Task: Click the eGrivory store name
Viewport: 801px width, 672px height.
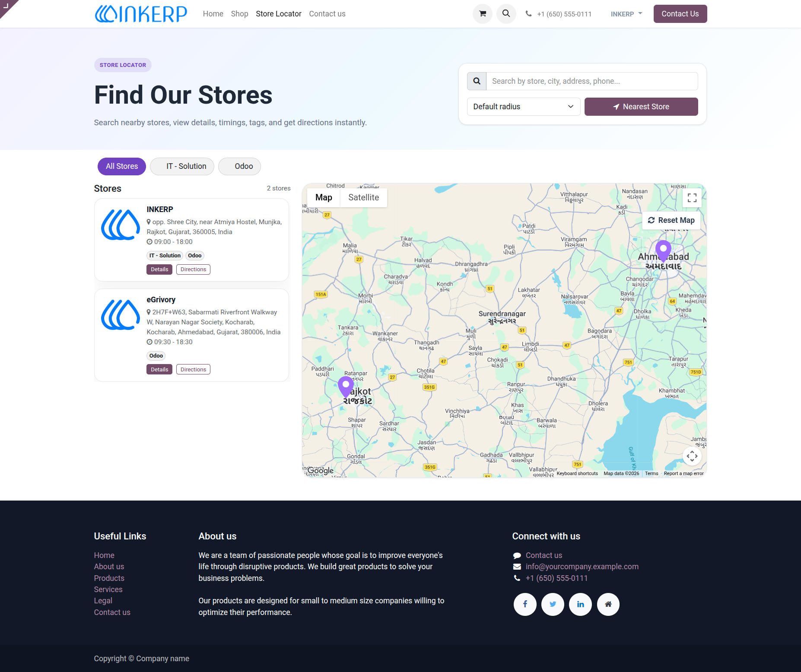Action: point(161,300)
